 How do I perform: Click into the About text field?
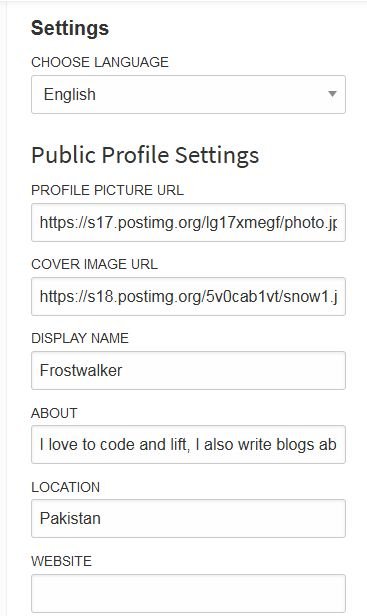(188, 444)
